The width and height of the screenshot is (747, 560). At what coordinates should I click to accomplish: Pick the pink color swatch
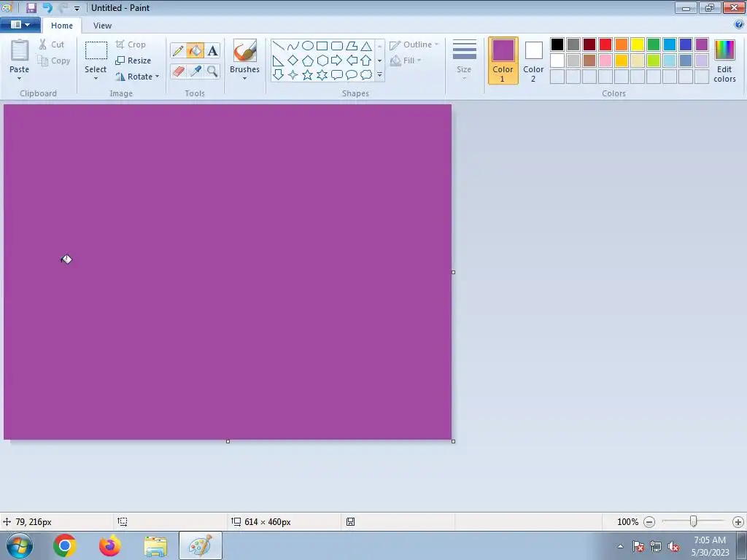point(605,61)
